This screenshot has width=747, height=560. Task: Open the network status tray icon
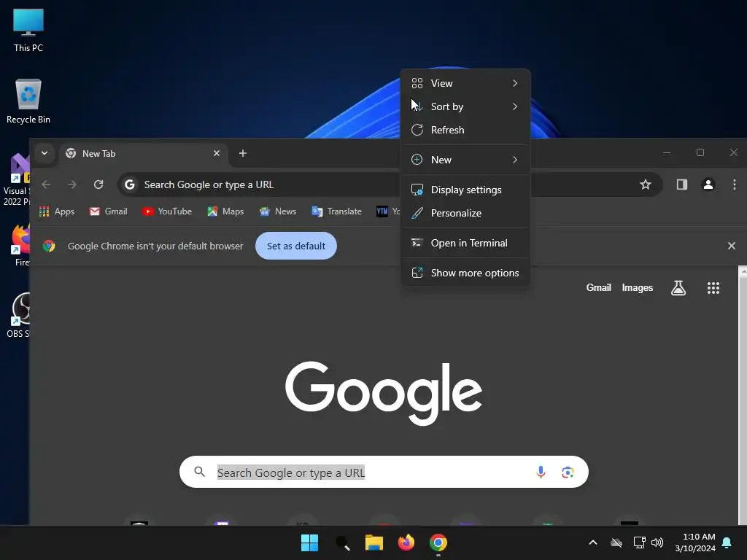pos(639,542)
